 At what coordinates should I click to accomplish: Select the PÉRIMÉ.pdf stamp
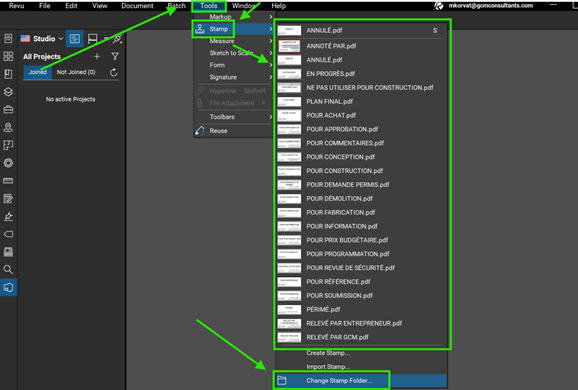(x=360, y=309)
